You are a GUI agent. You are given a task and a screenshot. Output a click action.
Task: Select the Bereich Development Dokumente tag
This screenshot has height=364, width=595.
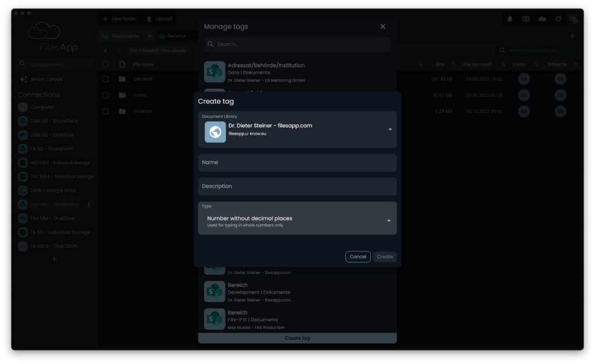[x=297, y=292]
